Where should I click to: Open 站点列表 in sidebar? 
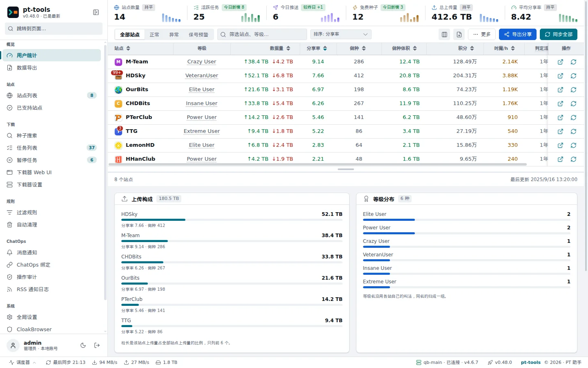pos(51,95)
